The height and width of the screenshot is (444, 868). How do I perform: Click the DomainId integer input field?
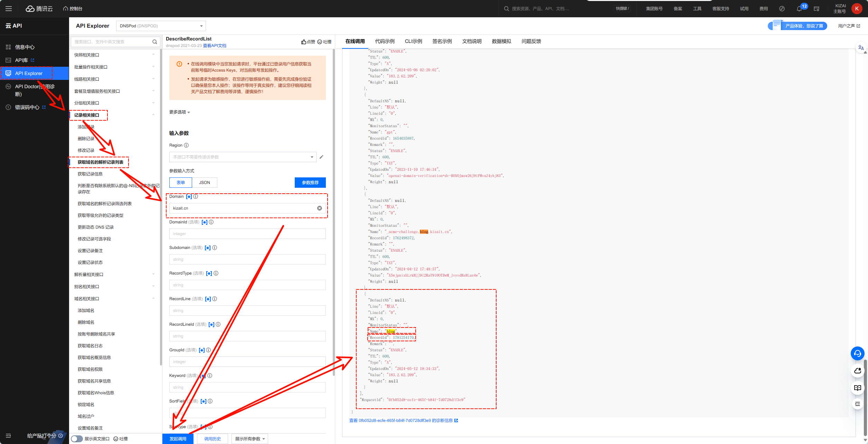click(x=247, y=234)
